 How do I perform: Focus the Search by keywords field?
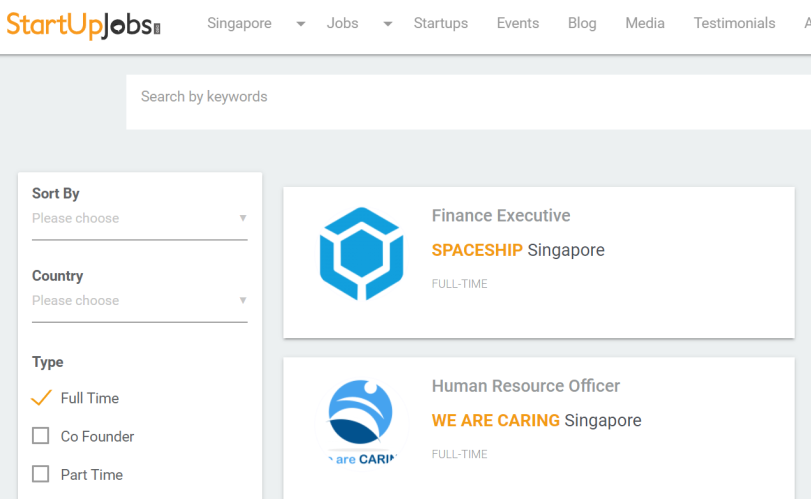click(469, 102)
